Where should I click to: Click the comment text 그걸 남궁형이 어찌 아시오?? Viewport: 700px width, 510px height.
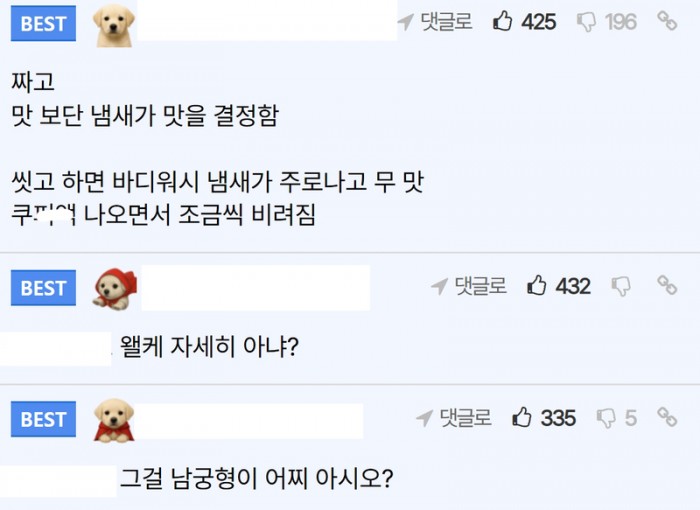tap(256, 478)
